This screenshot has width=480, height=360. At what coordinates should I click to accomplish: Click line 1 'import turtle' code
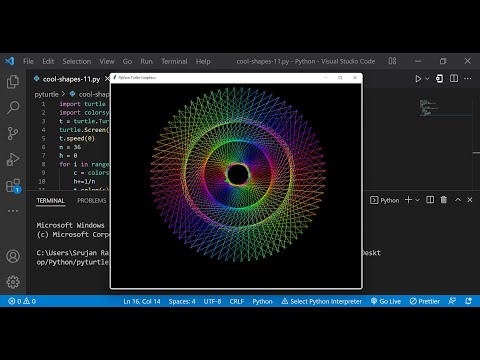pos(82,104)
